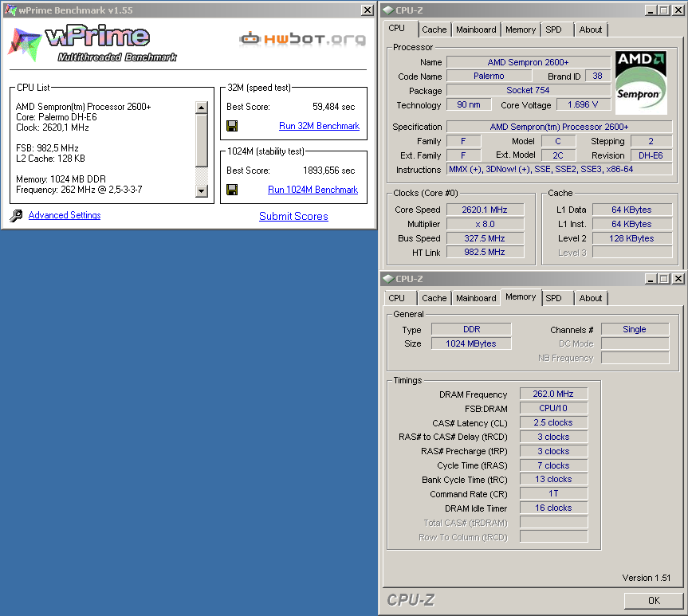Run the 32M Benchmark
This screenshot has width=688, height=616.
pos(319,126)
